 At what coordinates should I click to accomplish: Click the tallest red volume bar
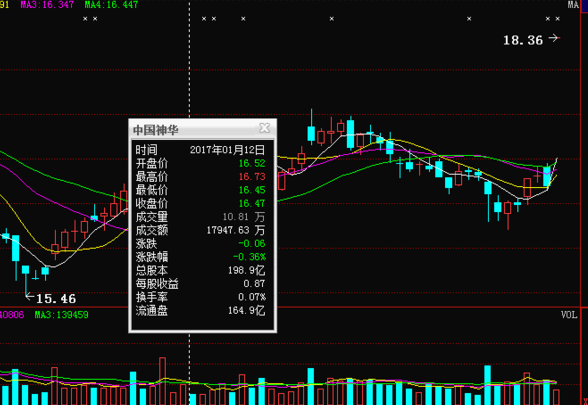pyautogui.click(x=162, y=381)
